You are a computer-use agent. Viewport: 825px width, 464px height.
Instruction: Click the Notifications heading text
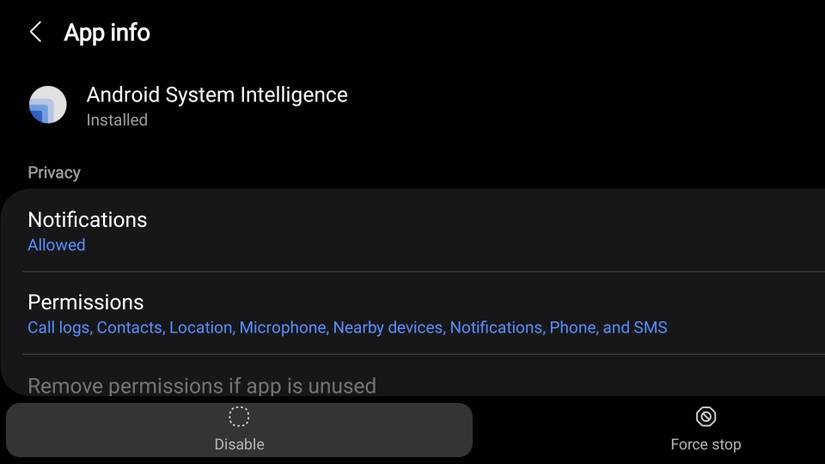(87, 220)
